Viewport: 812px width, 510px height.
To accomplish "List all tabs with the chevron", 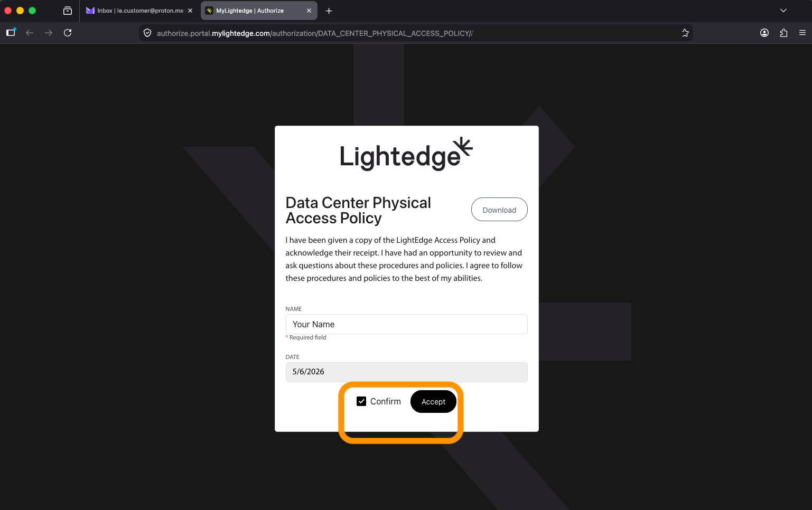I will tap(783, 11).
